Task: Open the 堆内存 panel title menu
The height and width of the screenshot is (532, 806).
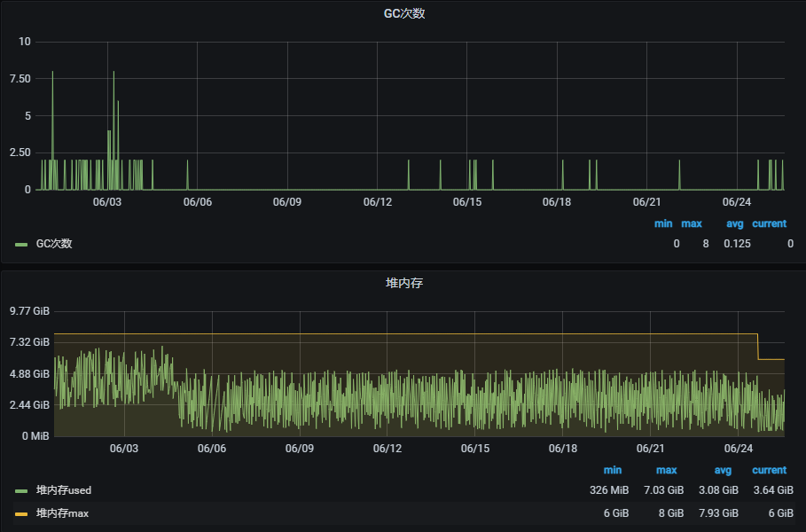Action: point(404,283)
